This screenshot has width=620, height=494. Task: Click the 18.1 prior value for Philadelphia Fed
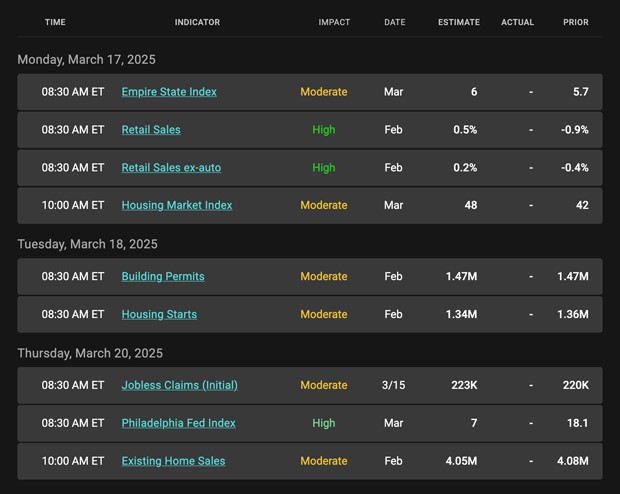coord(578,423)
